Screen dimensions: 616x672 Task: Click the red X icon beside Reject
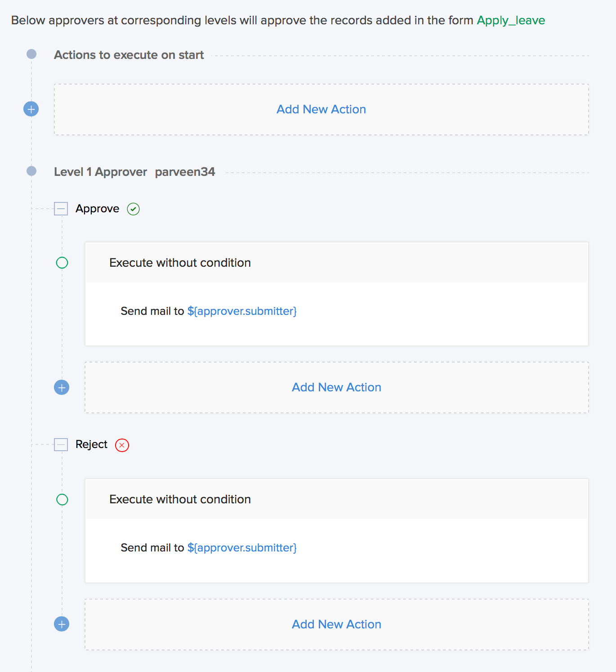(x=122, y=445)
